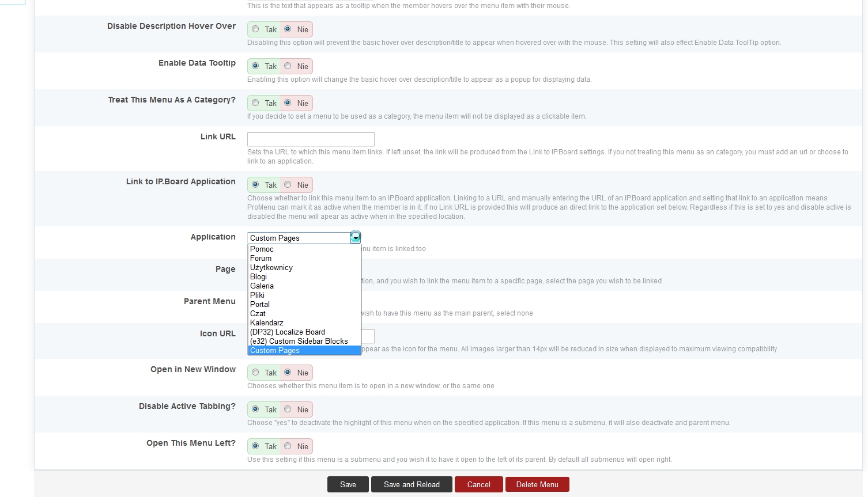Click the Delete Menu button
Screen dimensions: 868x497
(x=537, y=484)
